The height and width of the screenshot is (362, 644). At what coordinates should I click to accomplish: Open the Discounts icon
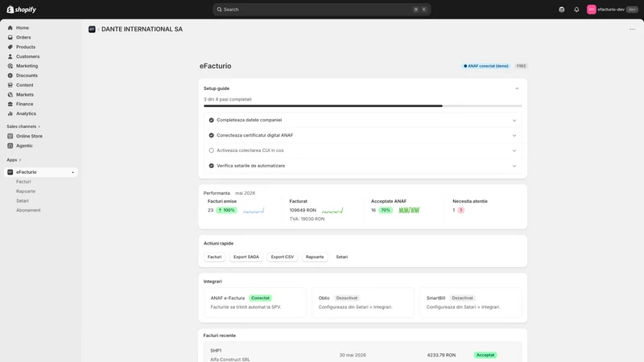[10, 76]
